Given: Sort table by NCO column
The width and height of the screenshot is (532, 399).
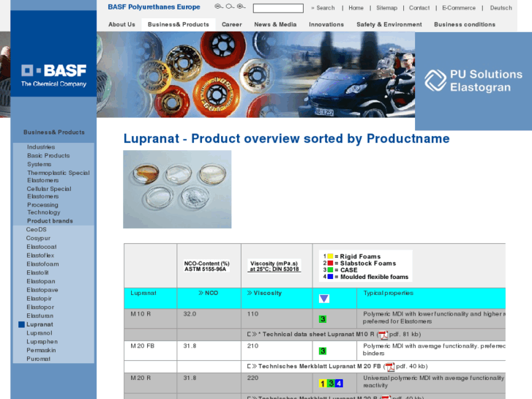Looking at the screenshot, I should coord(209,293).
